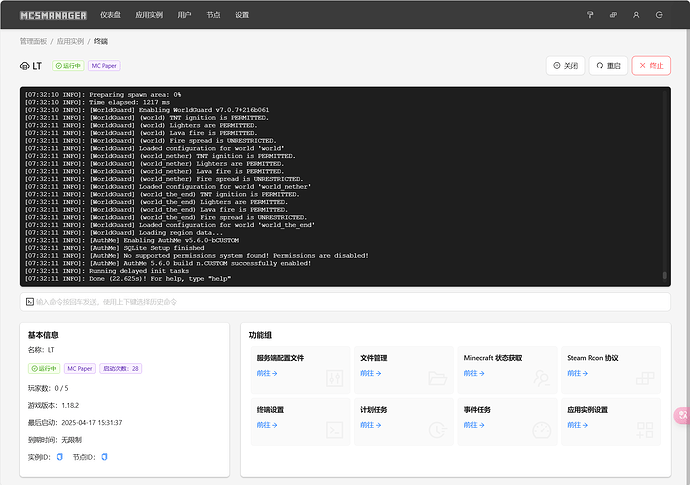Click the 最后启动 timestamp text
The height and width of the screenshot is (485, 690).
coord(75,423)
